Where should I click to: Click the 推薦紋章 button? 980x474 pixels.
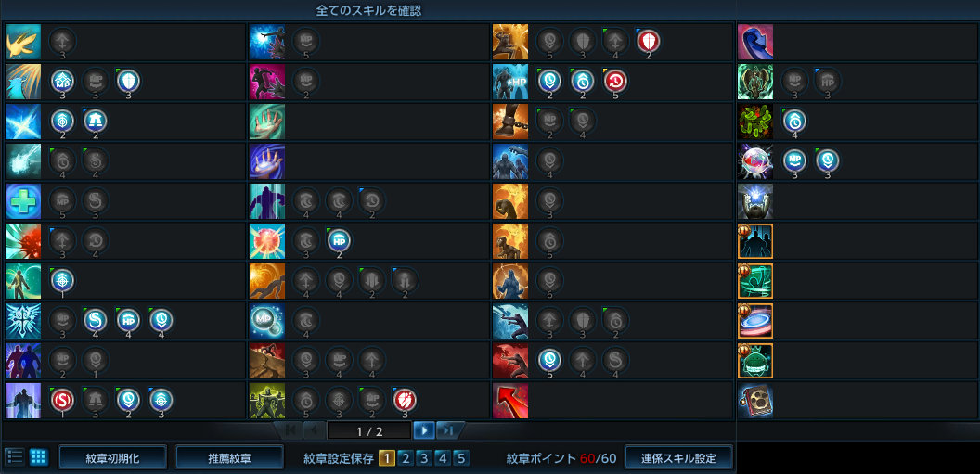tap(229, 457)
